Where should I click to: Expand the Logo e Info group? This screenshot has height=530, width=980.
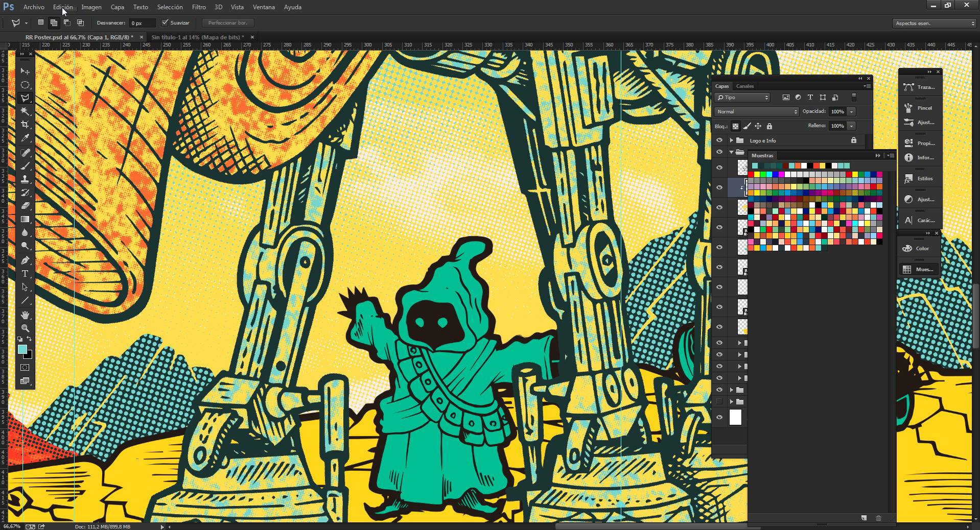pos(732,140)
